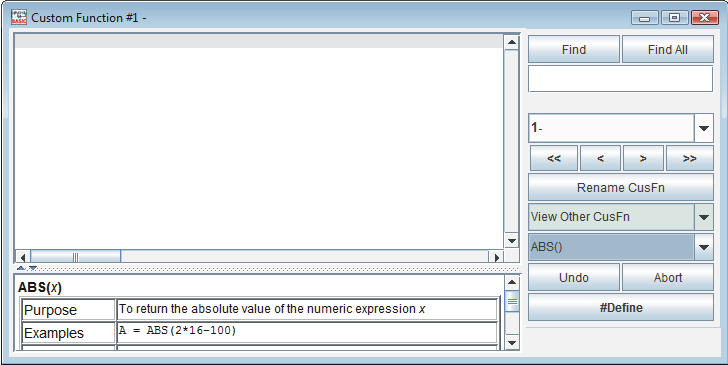Click the Find button
This screenshot has width=728, height=365.
tap(574, 49)
